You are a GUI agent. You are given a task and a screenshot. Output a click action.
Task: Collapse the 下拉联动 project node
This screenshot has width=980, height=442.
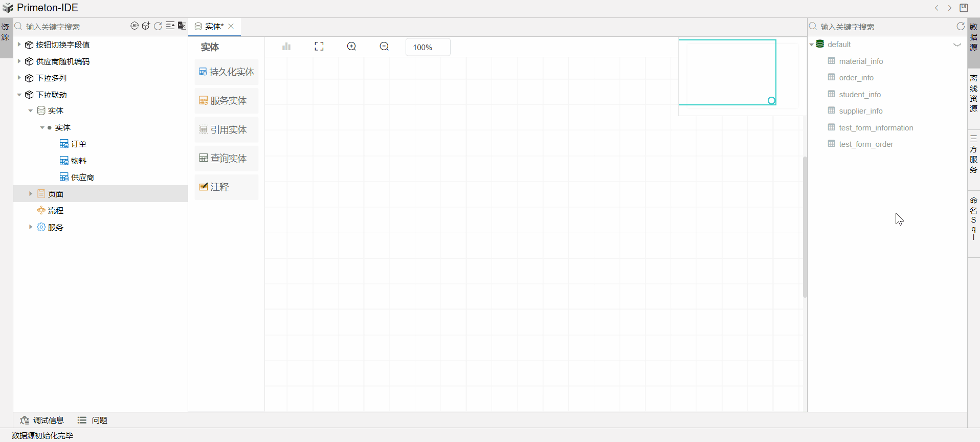point(19,95)
